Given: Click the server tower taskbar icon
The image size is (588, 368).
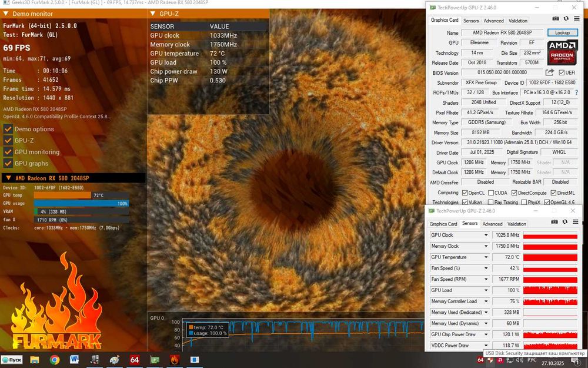Looking at the screenshot, I should pos(95,360).
